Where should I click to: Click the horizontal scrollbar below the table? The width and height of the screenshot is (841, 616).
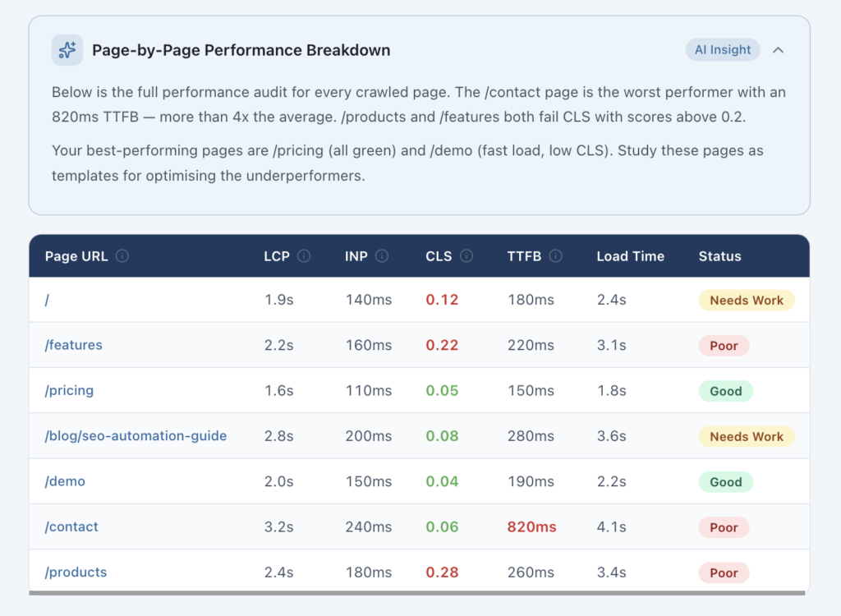[x=420, y=594]
